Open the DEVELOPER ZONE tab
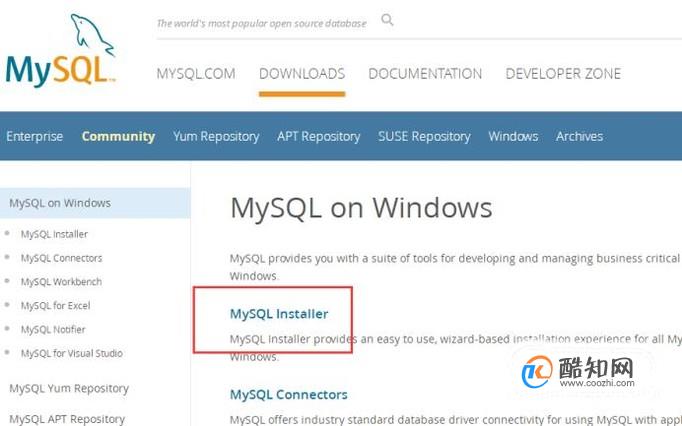The width and height of the screenshot is (682, 426). pyautogui.click(x=563, y=74)
